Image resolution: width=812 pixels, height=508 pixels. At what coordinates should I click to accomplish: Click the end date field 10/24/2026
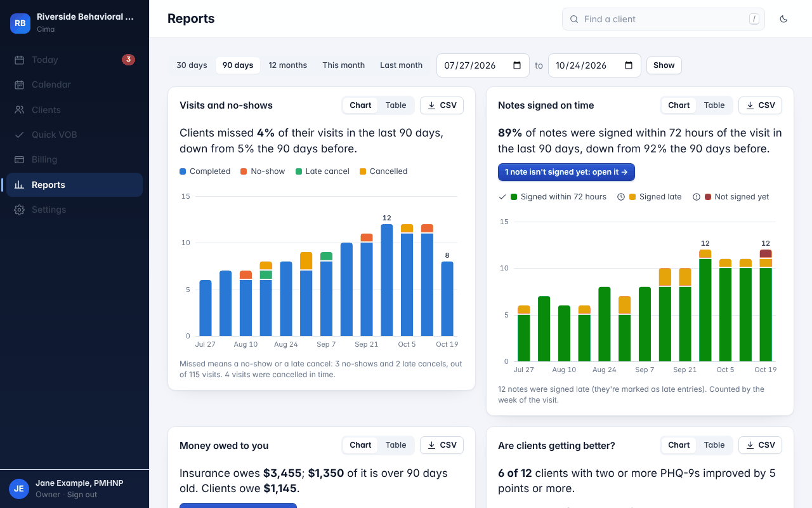tap(594, 65)
